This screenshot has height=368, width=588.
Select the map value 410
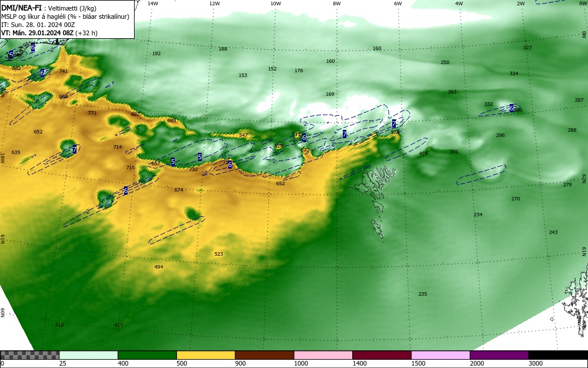[59, 325]
